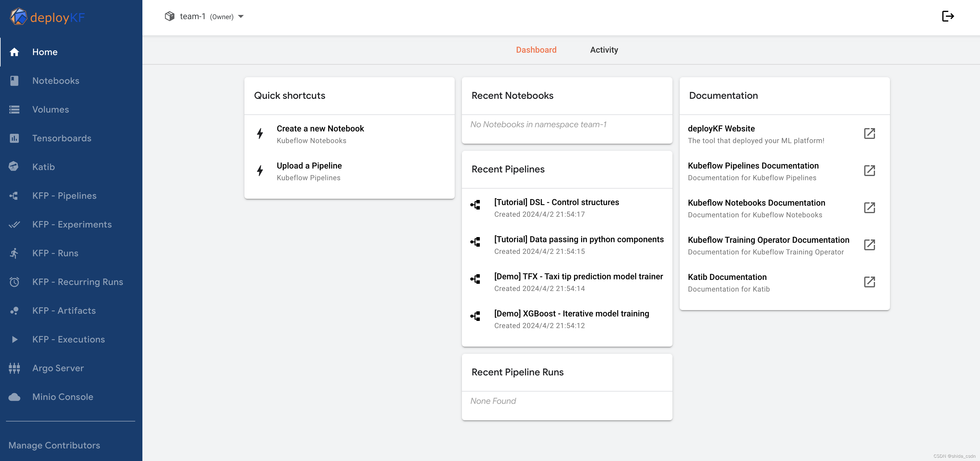Click the KFP Runs running-person icon
The width and height of the screenshot is (980, 461).
click(14, 253)
